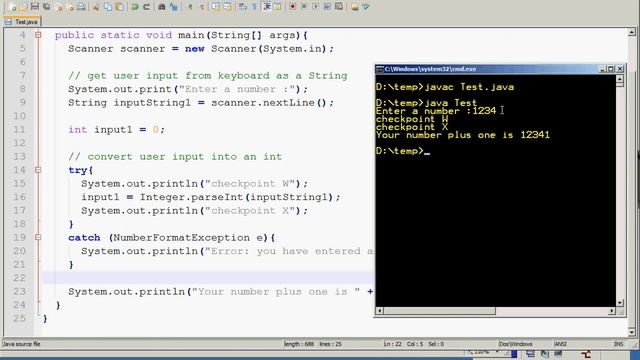Open Find with the binoculars icon

(x=162, y=7)
